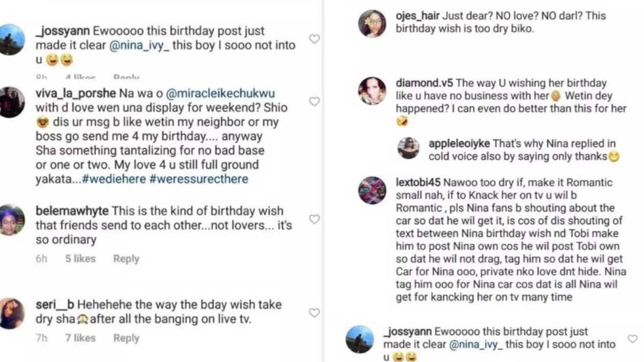
Task: Open the 7 likes list under seri__b's comment
Action: click(79, 338)
